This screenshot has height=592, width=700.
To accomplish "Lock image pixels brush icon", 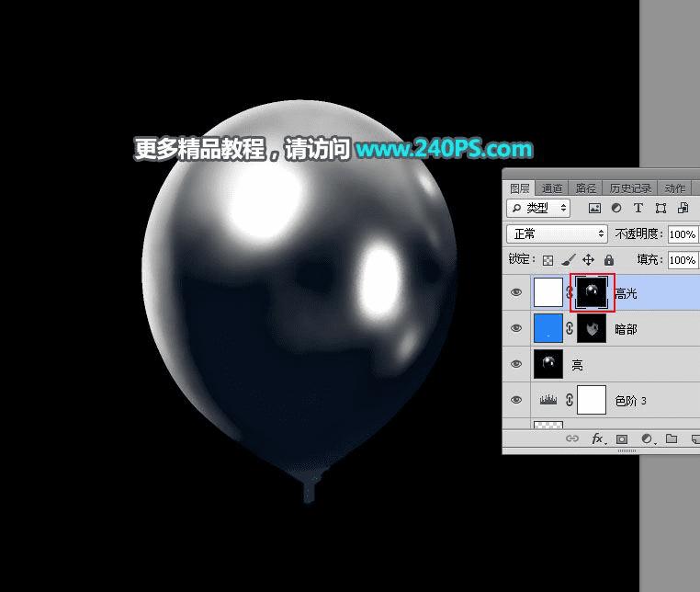I will coord(569,259).
